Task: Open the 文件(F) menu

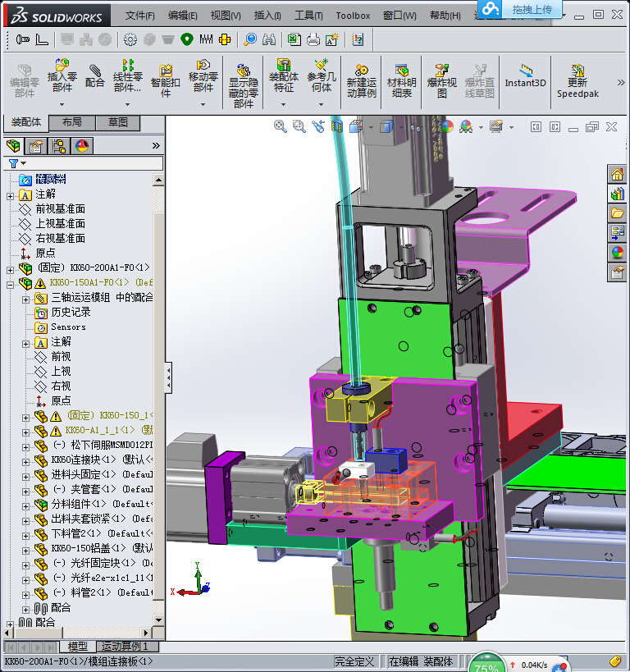Action: 140,16
